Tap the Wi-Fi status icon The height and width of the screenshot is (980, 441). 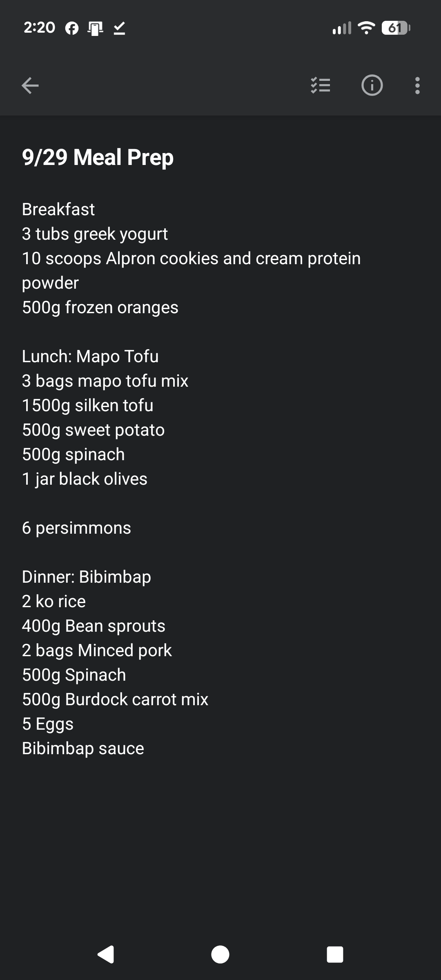pos(366,28)
